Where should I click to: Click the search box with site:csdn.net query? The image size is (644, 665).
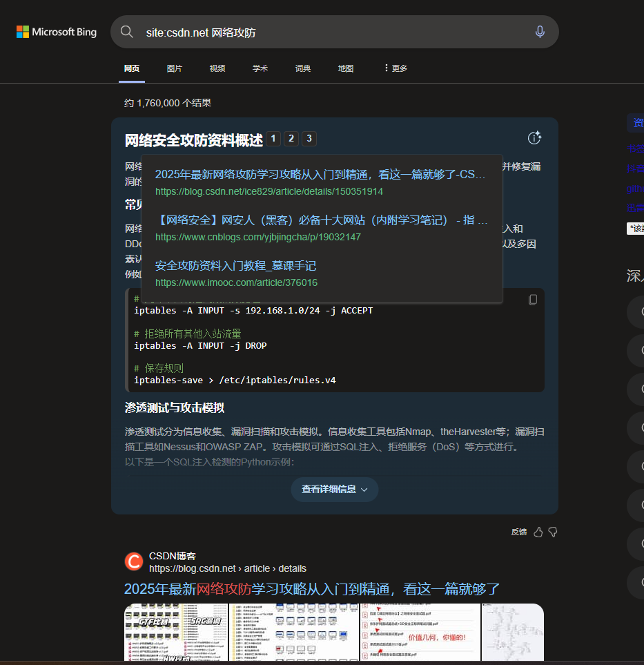(335, 32)
